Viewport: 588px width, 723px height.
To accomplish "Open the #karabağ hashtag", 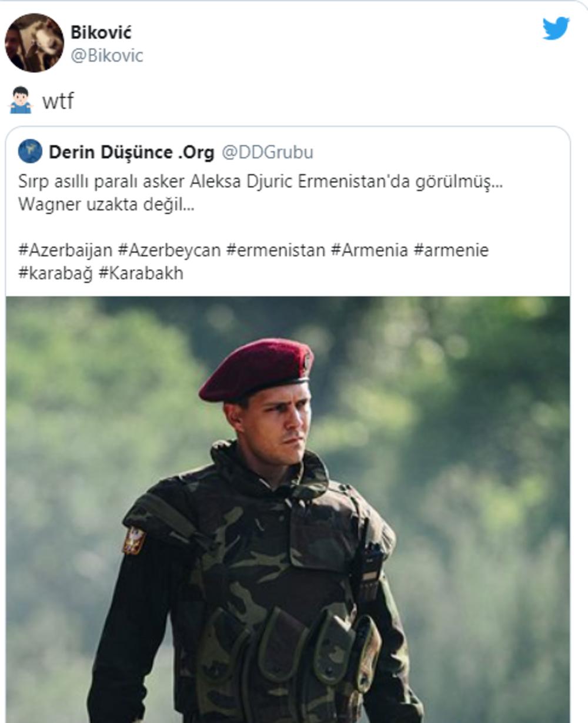I will 56,273.
